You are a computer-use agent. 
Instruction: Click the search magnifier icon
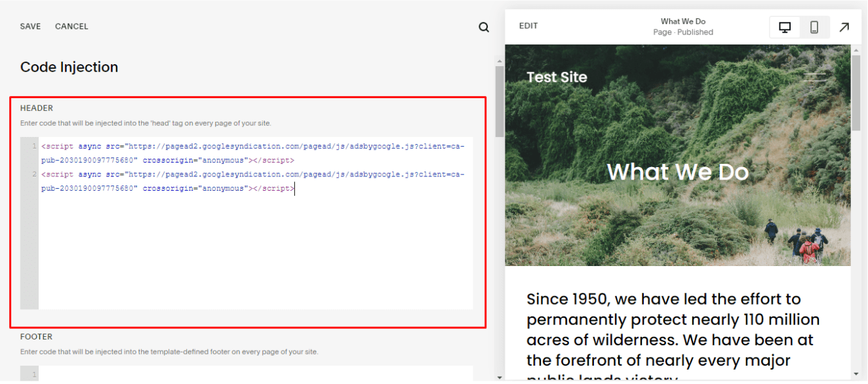click(484, 27)
